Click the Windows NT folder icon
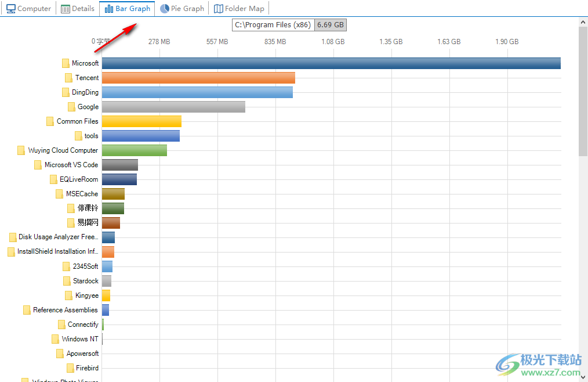This screenshot has height=382, width=588. click(x=55, y=339)
